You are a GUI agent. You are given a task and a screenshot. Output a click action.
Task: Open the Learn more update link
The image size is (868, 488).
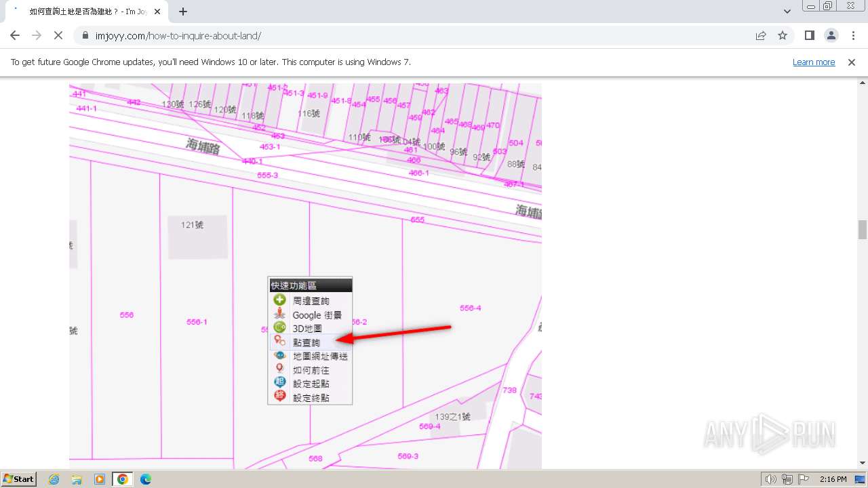814,62
